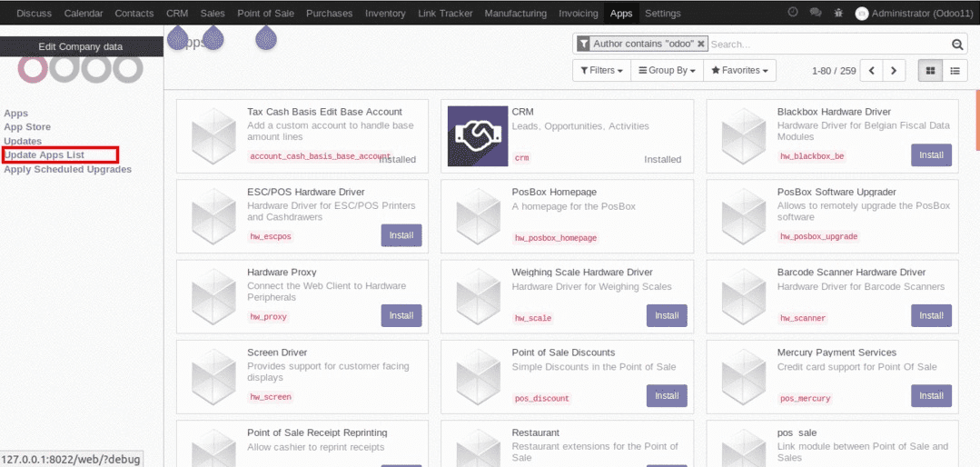
Task: Open the Point of Sale menu
Action: [x=265, y=13]
